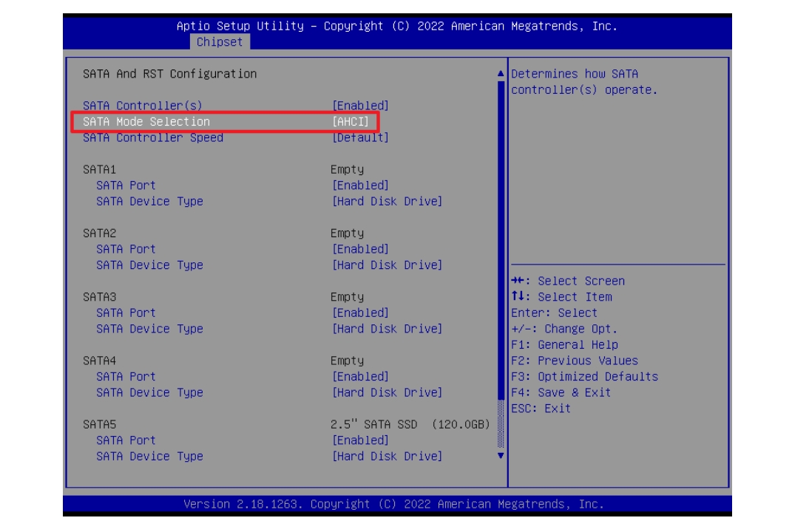The width and height of the screenshot is (792, 532).
Task: Toggle SATA3 port Enabled value
Action: (360, 313)
